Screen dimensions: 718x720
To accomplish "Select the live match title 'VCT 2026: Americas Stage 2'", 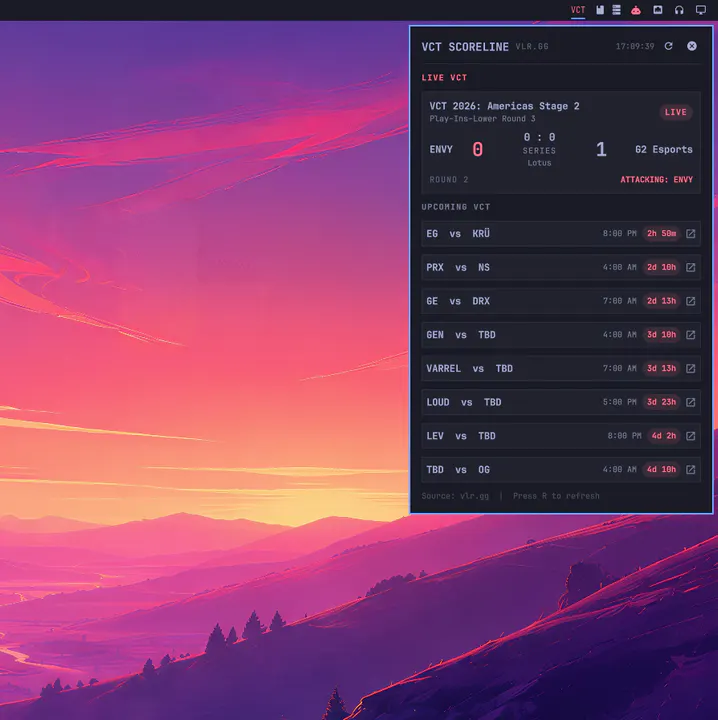I will pyautogui.click(x=504, y=106).
